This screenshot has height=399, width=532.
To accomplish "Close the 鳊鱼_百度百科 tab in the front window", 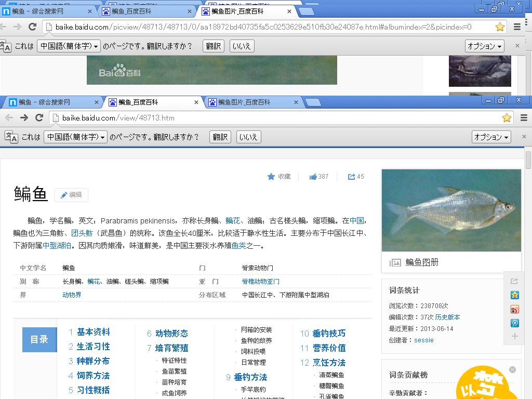I will [x=196, y=102].
